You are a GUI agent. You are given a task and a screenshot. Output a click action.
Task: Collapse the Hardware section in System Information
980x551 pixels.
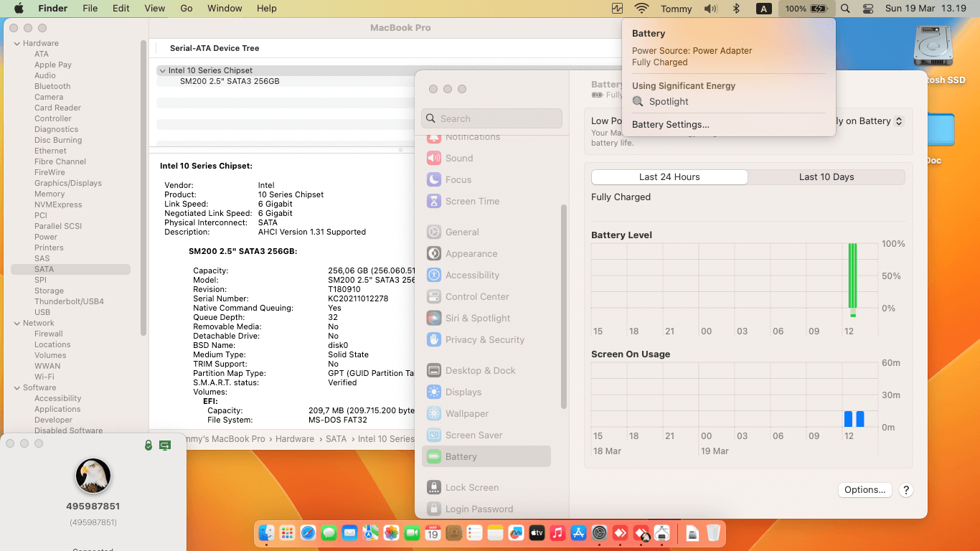[x=17, y=44]
